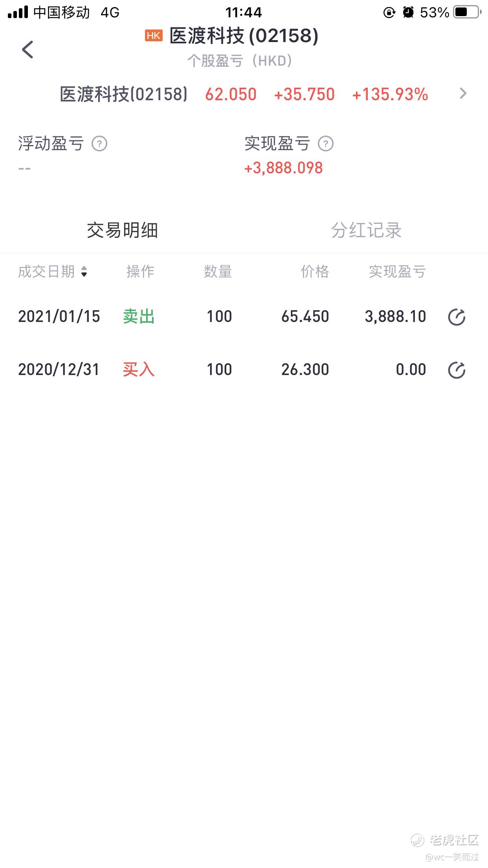The image size is (488, 868).
Task: Expand the stock quote with the right chevron
Action: (x=463, y=94)
